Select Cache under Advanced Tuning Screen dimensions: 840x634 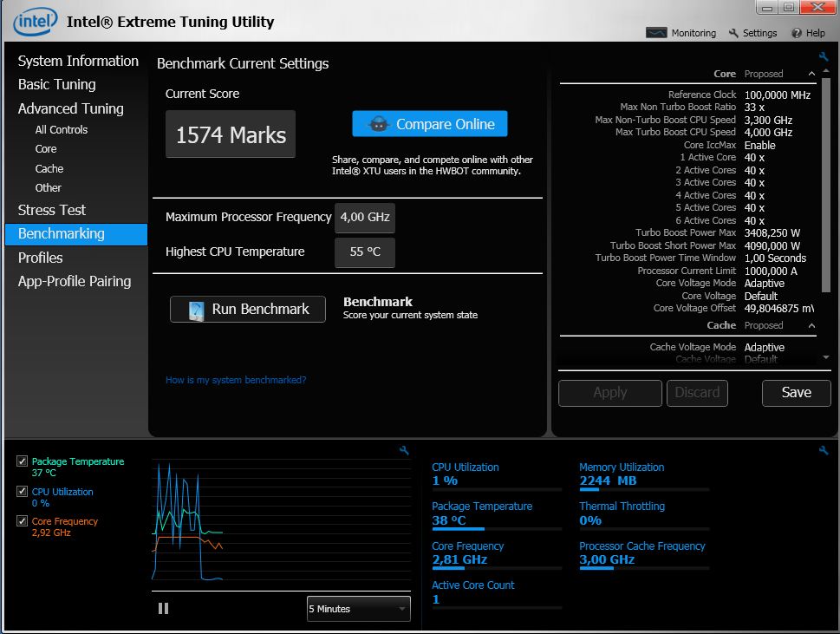(x=49, y=169)
